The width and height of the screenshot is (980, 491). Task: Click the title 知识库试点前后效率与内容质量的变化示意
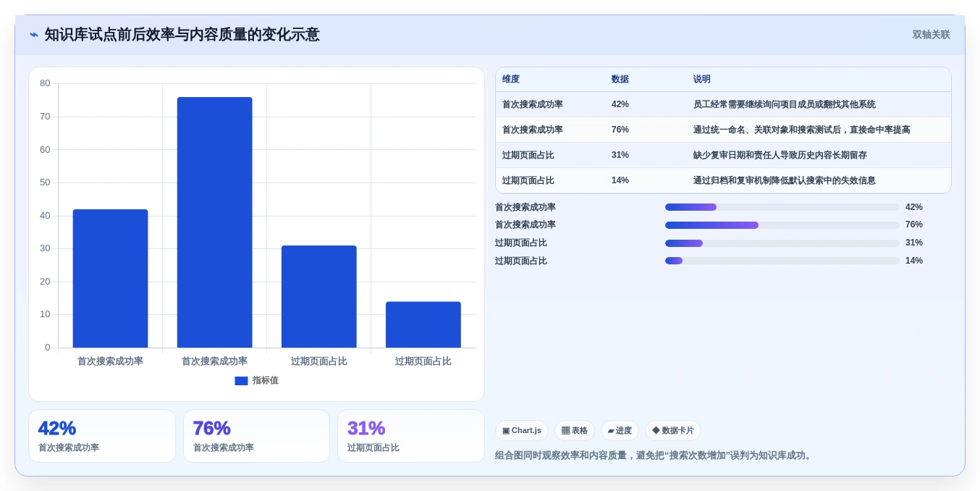pos(182,35)
